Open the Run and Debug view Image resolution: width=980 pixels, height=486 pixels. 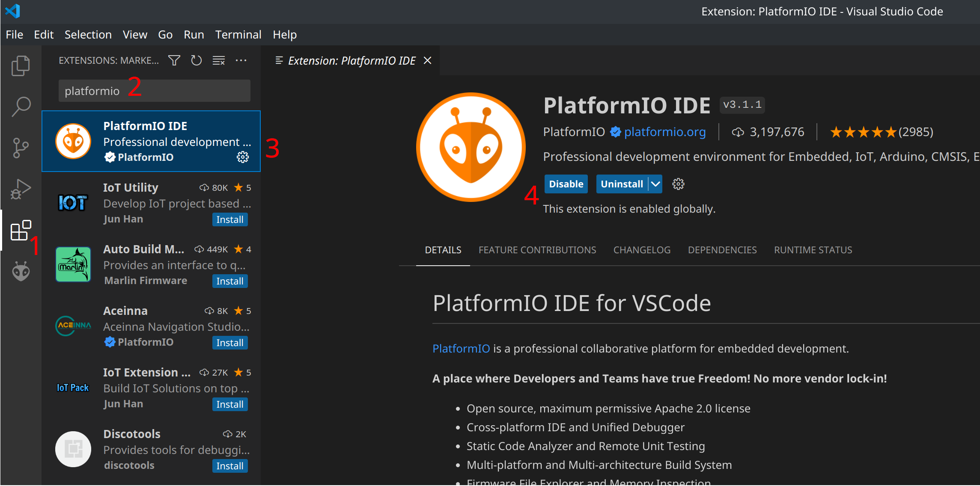click(21, 189)
